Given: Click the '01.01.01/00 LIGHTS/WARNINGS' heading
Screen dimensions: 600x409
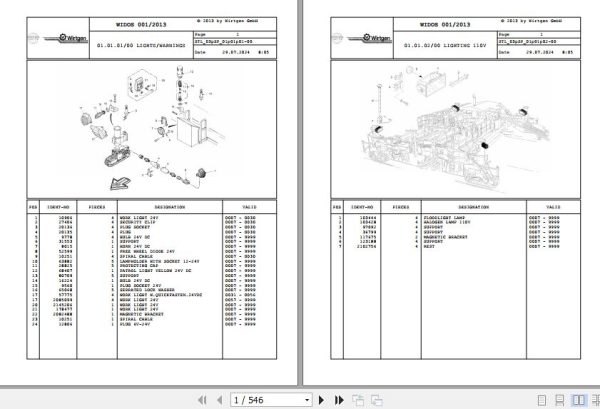Looking at the screenshot, I should pyautogui.click(x=141, y=46).
